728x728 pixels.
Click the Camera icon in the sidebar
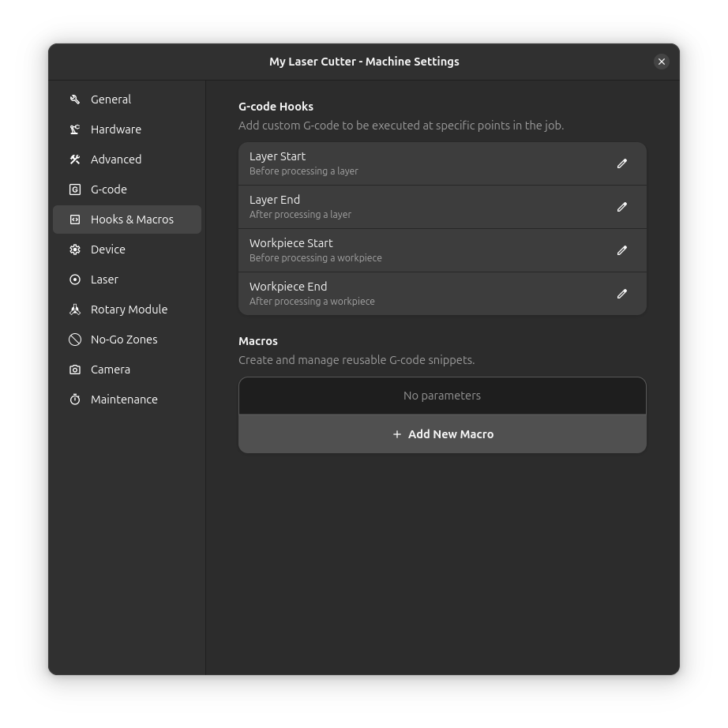tap(74, 370)
